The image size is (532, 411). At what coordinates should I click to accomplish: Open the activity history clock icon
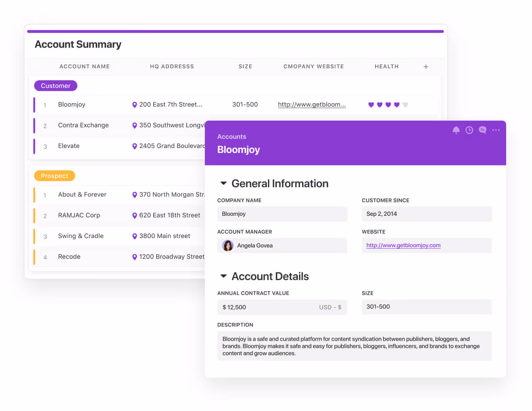pyautogui.click(x=469, y=130)
